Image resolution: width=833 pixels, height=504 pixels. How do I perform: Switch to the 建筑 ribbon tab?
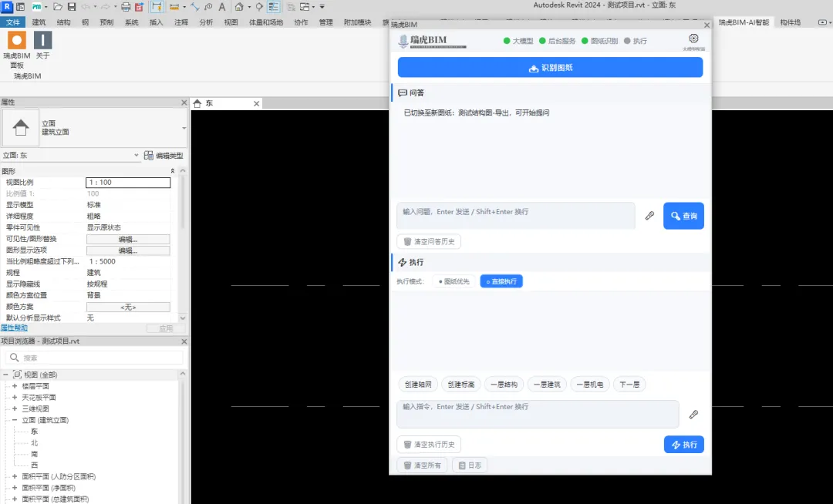coord(39,22)
